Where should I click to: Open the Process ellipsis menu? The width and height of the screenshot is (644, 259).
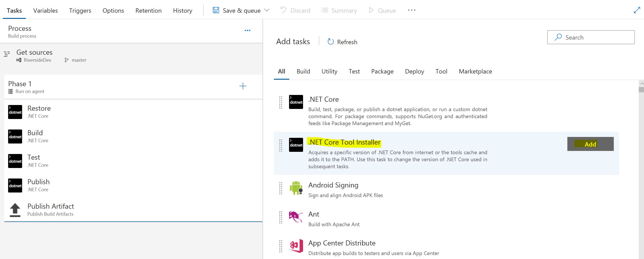pyautogui.click(x=247, y=30)
